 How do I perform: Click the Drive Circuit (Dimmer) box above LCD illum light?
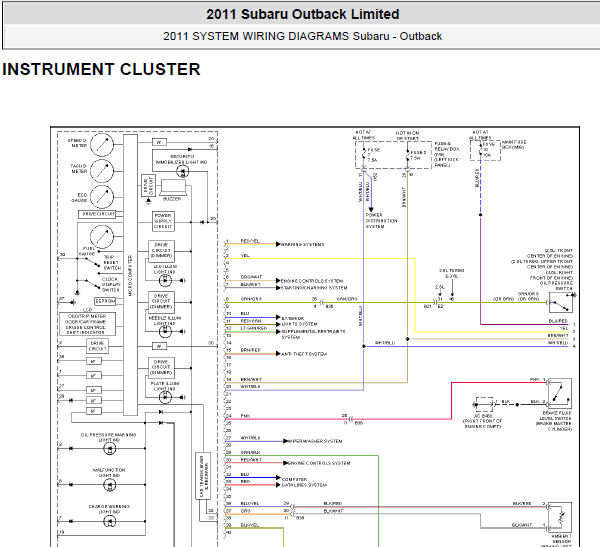coord(161,250)
